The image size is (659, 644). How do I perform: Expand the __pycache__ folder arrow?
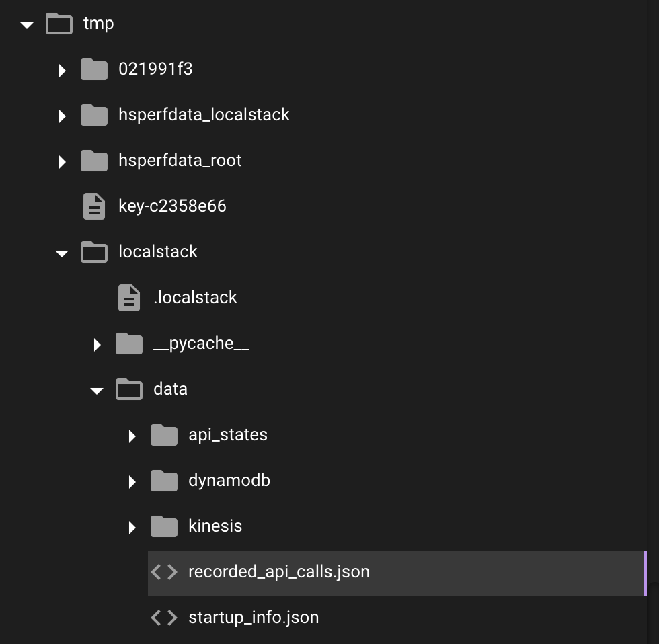(97, 345)
